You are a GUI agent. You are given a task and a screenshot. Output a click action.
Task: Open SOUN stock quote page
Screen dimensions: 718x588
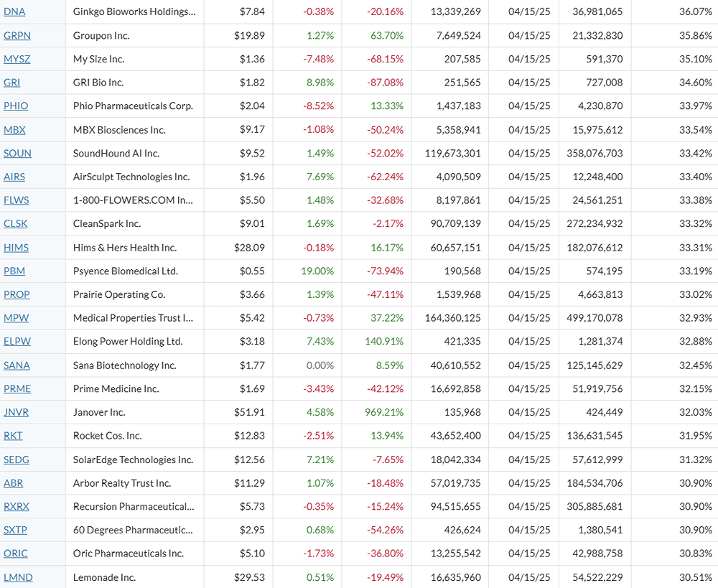click(17, 154)
